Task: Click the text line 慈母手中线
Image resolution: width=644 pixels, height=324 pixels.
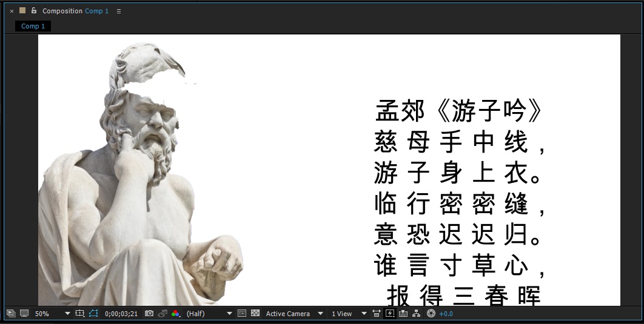Action: [x=460, y=142]
